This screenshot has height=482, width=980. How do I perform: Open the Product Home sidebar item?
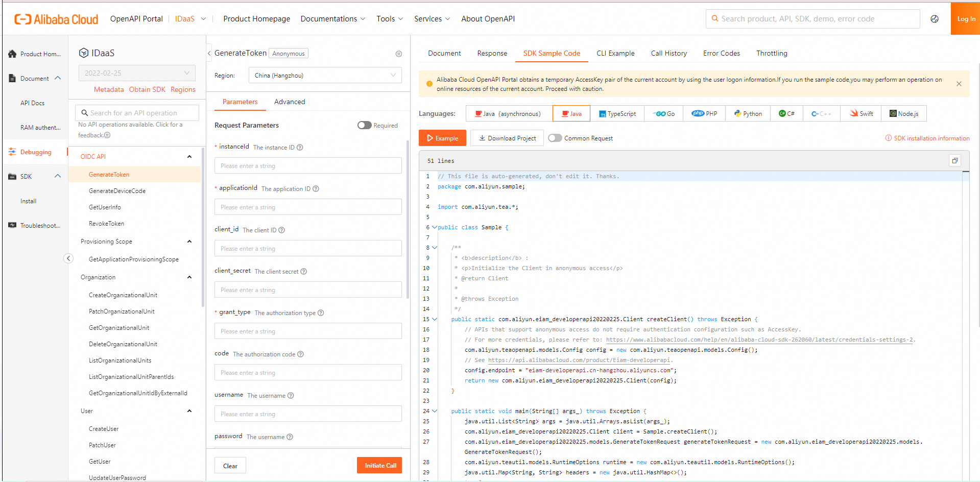[35, 54]
